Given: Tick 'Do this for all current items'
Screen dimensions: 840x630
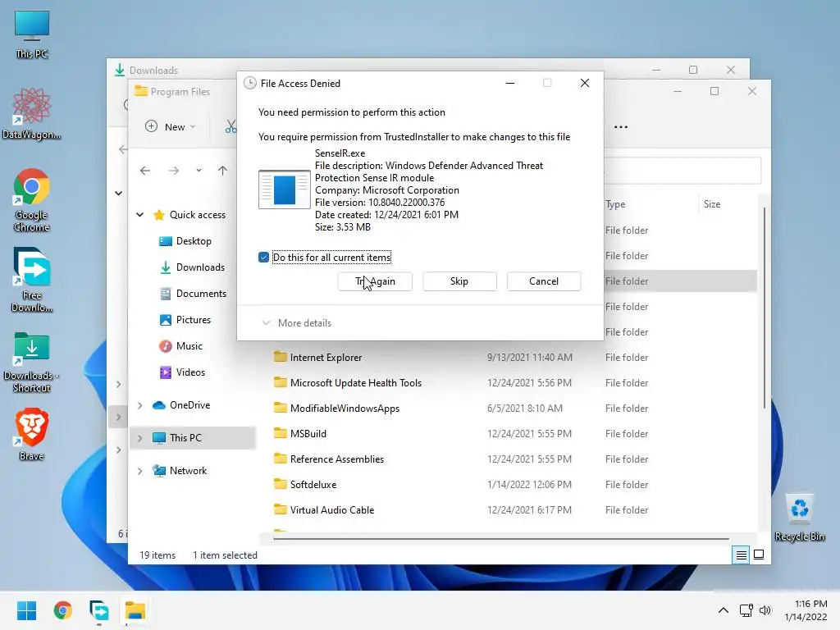Looking at the screenshot, I should tap(263, 258).
